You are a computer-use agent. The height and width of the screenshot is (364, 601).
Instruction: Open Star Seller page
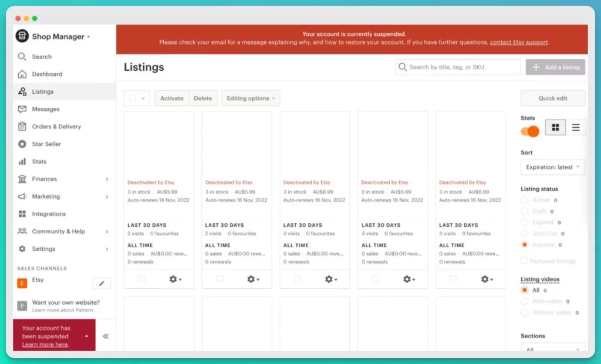(x=64, y=144)
